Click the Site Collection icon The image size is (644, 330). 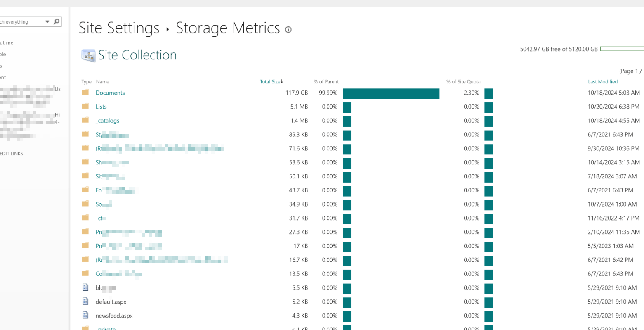click(x=88, y=55)
